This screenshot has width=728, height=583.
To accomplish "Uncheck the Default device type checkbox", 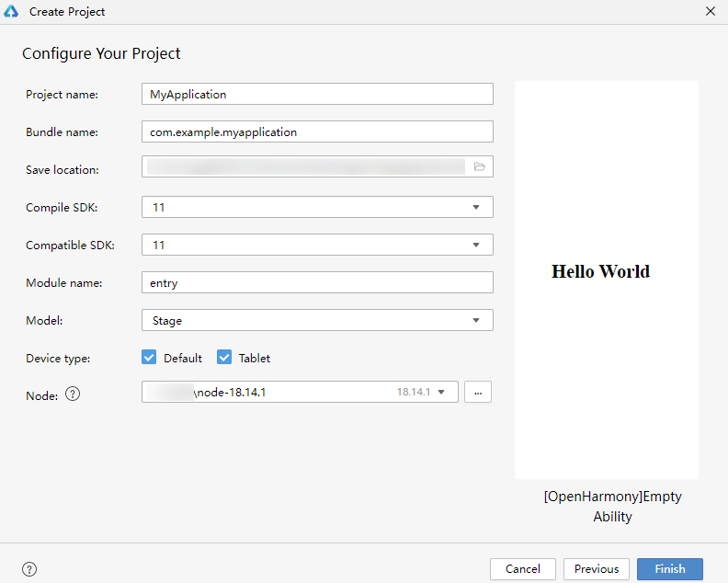I will (149, 358).
